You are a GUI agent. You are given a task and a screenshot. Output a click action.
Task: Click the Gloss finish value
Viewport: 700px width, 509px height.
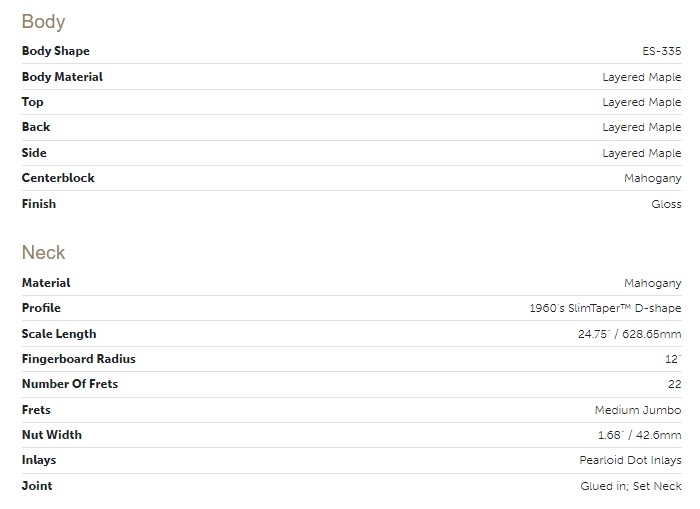[x=666, y=204]
